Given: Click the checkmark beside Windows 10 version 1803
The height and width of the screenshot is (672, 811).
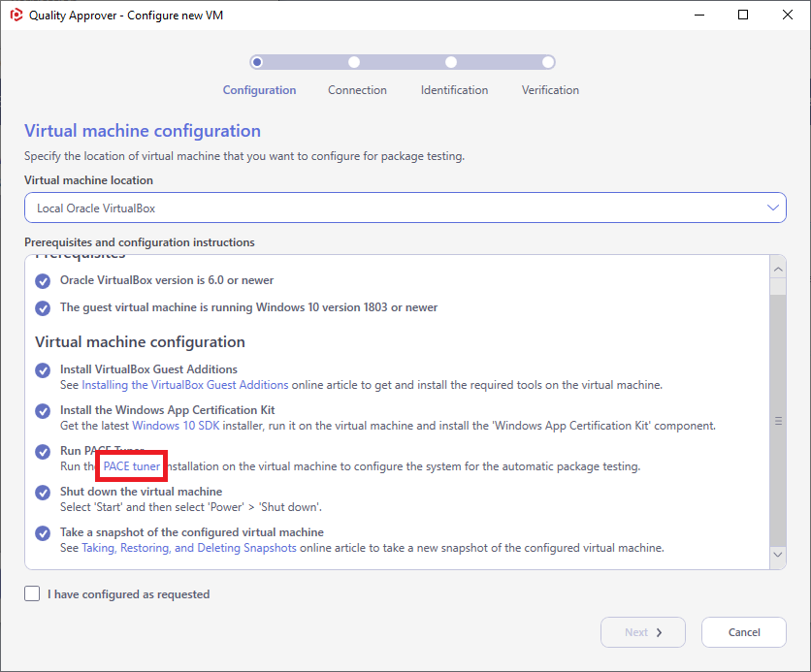Looking at the screenshot, I should coord(43,308).
